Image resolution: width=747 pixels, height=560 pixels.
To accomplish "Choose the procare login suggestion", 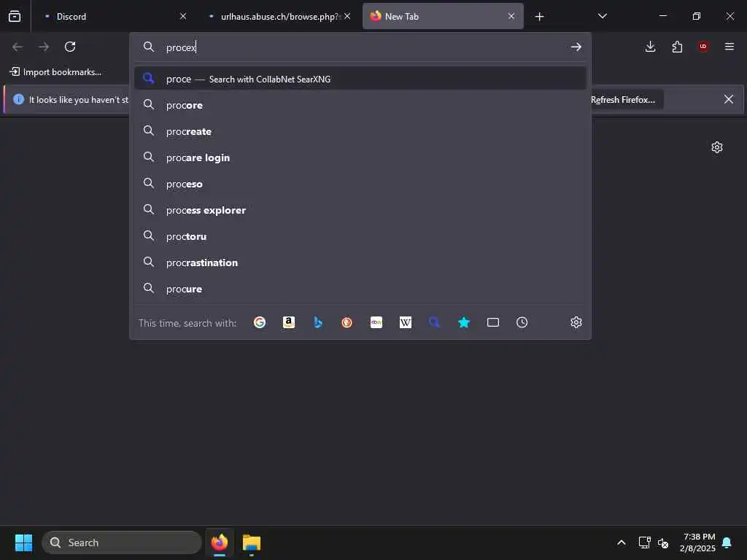I will [x=360, y=157].
